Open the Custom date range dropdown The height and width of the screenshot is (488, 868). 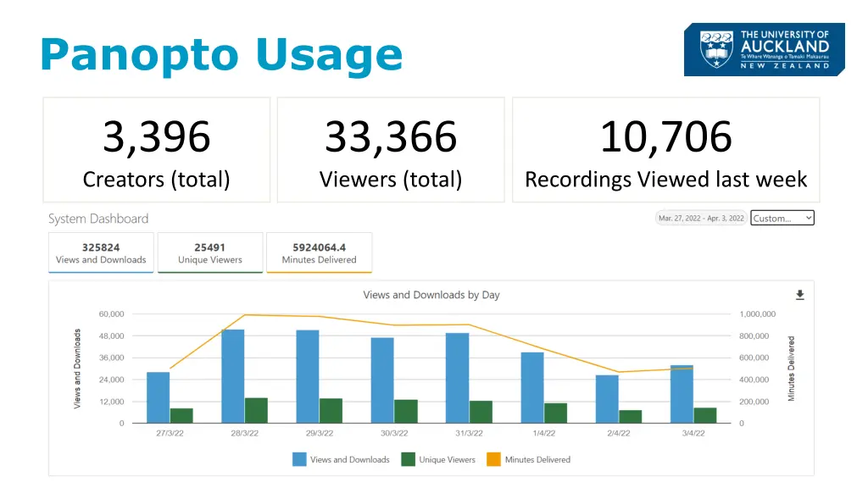[x=782, y=219]
